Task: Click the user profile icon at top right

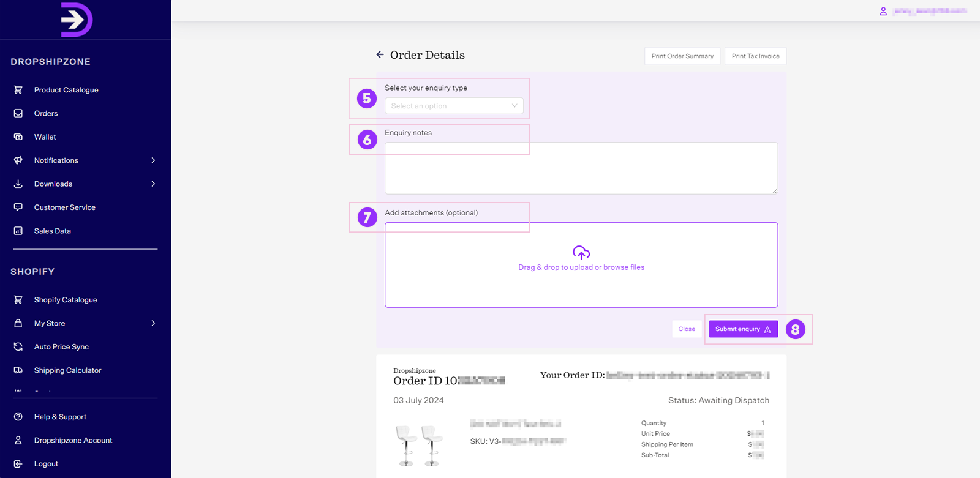Action: (x=883, y=11)
